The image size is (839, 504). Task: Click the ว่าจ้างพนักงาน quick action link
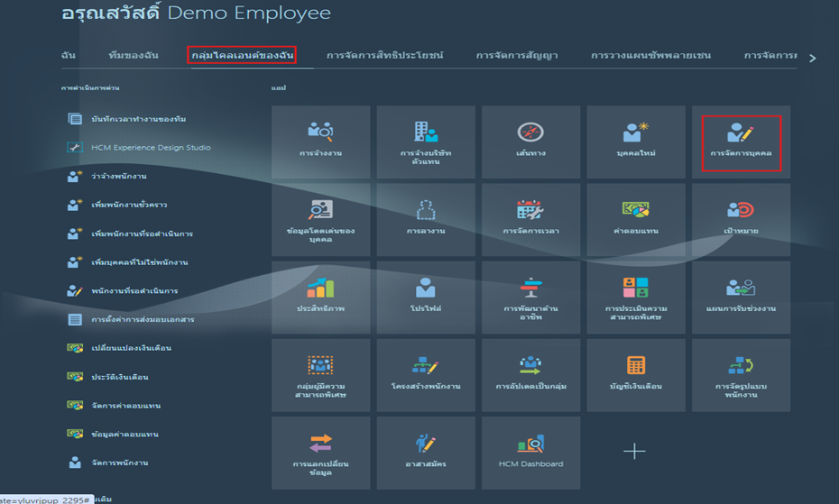[119, 177]
